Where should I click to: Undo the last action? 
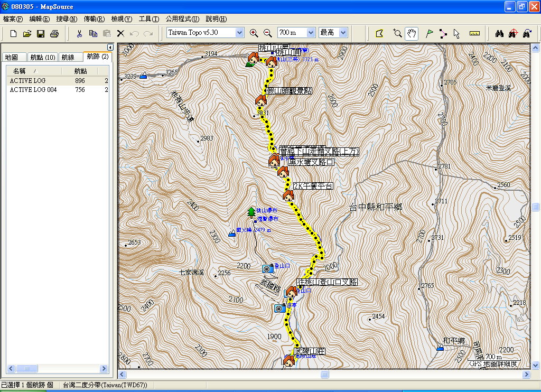pos(134,33)
